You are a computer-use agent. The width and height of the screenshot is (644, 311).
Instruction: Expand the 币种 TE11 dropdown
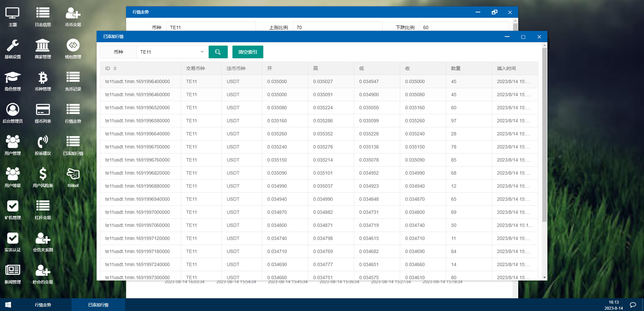tap(202, 52)
